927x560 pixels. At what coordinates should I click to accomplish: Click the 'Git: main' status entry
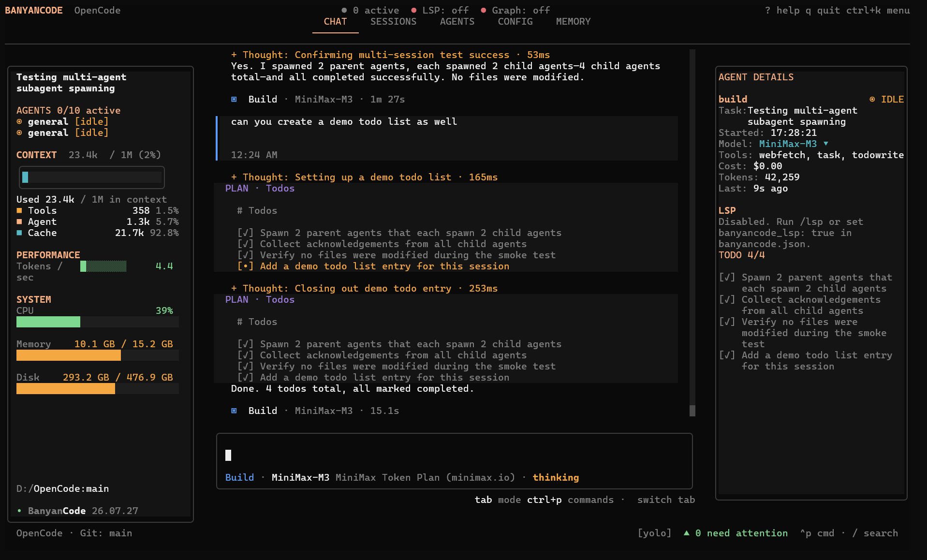point(106,533)
